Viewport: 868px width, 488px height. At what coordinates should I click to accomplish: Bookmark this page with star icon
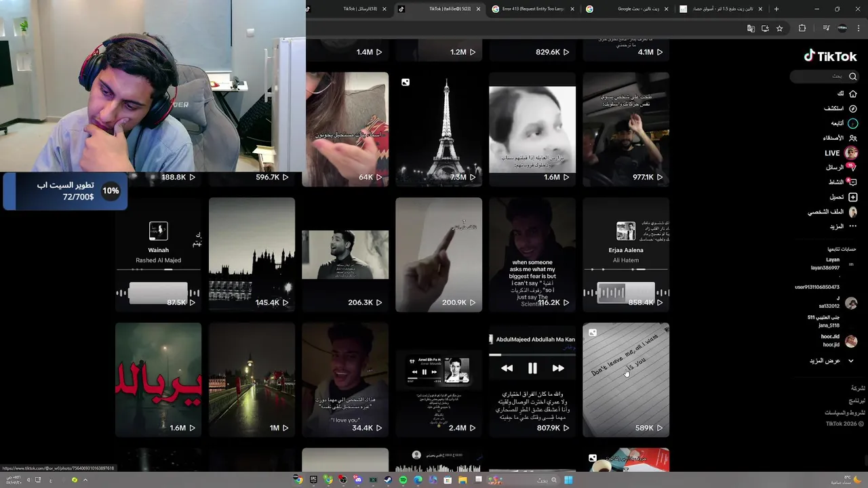pyautogui.click(x=780, y=28)
